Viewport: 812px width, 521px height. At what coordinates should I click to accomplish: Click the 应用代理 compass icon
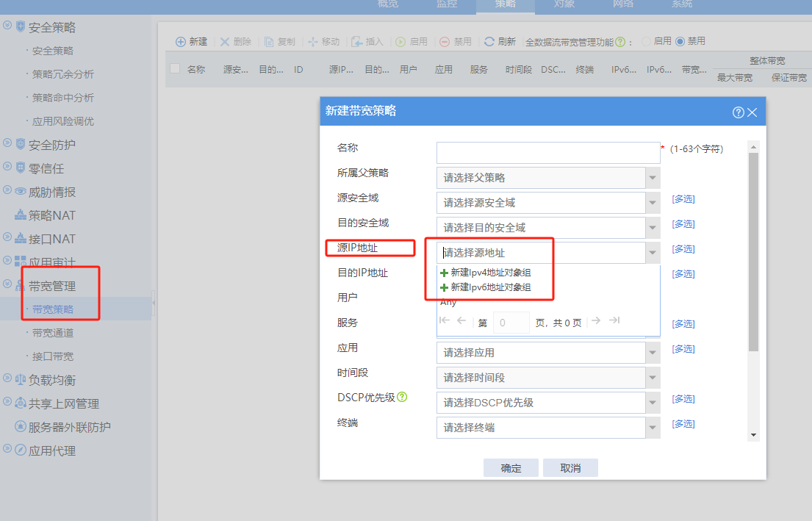click(x=20, y=450)
